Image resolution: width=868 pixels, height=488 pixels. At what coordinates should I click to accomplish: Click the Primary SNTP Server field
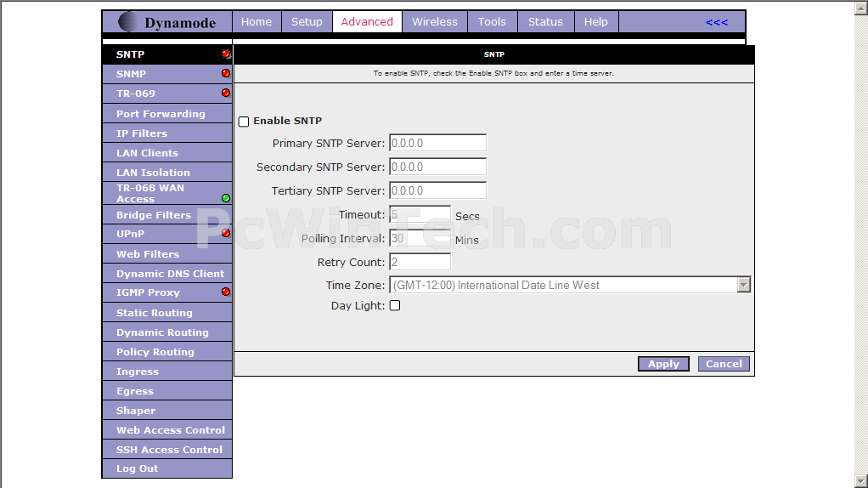(x=438, y=143)
